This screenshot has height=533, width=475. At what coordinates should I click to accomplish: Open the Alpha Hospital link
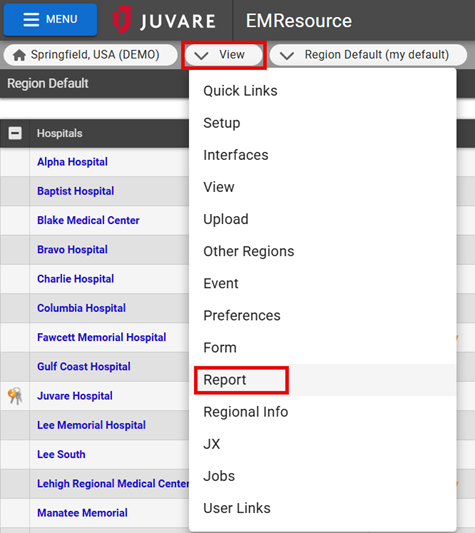tap(72, 162)
